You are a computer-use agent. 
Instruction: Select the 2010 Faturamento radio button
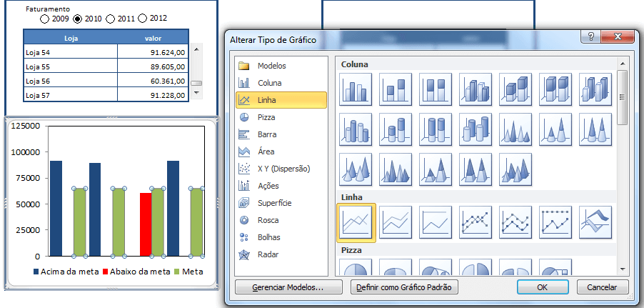(77, 19)
